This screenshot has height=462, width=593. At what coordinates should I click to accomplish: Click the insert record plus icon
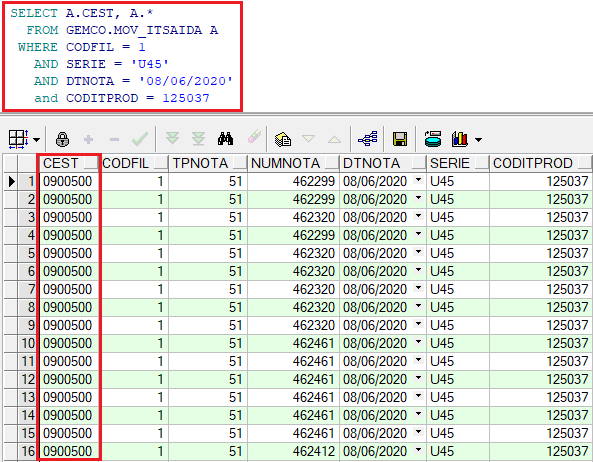tap(88, 140)
